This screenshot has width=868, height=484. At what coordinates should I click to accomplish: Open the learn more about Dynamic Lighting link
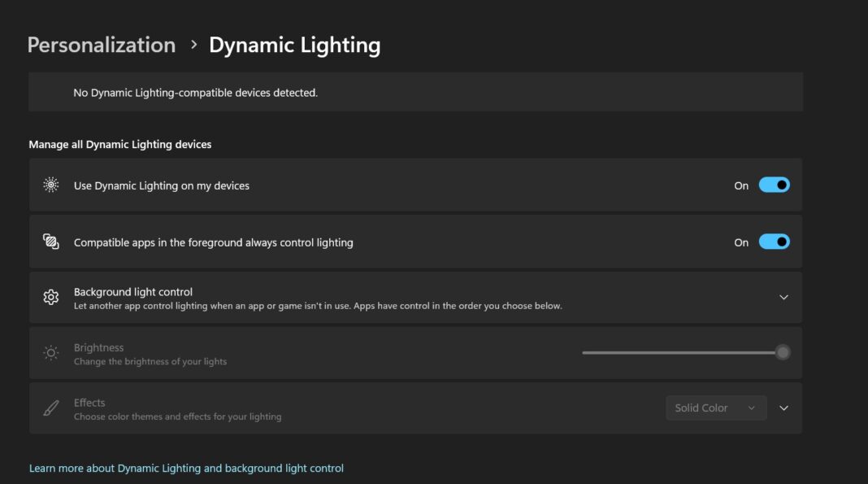pyautogui.click(x=185, y=468)
